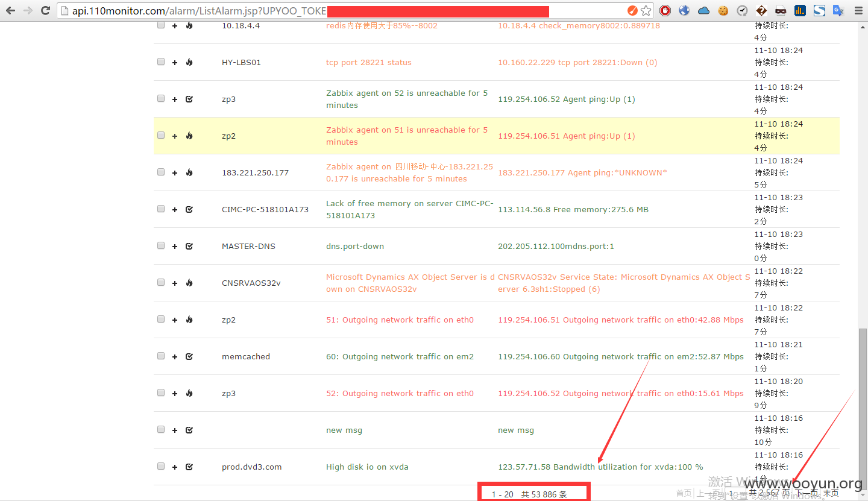Screen dimensions: 868x501
Task: Open the blue cloud extension icon
Action: (703, 10)
